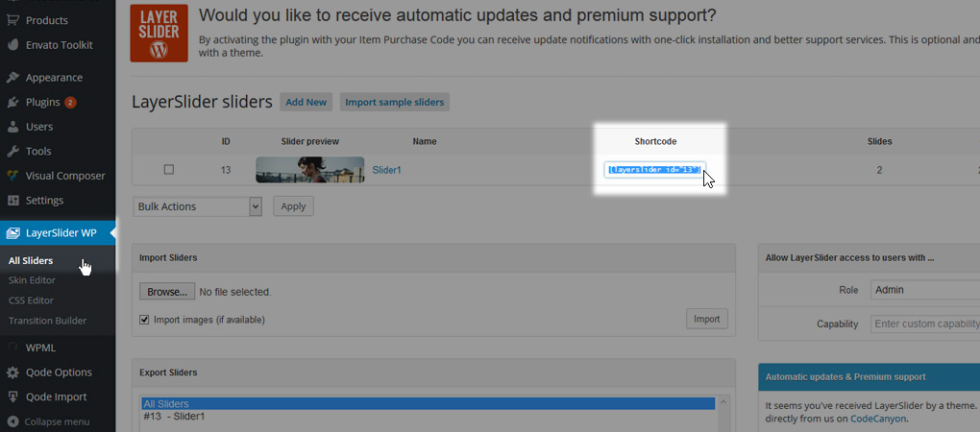Click the Products cart icon in sidebar
980x432 pixels.
12,20
